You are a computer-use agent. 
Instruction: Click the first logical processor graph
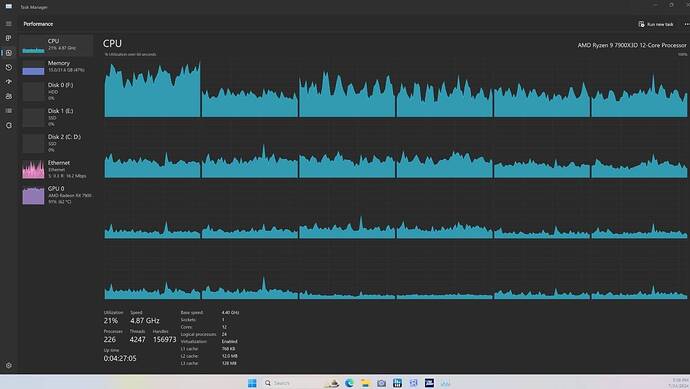[152, 88]
